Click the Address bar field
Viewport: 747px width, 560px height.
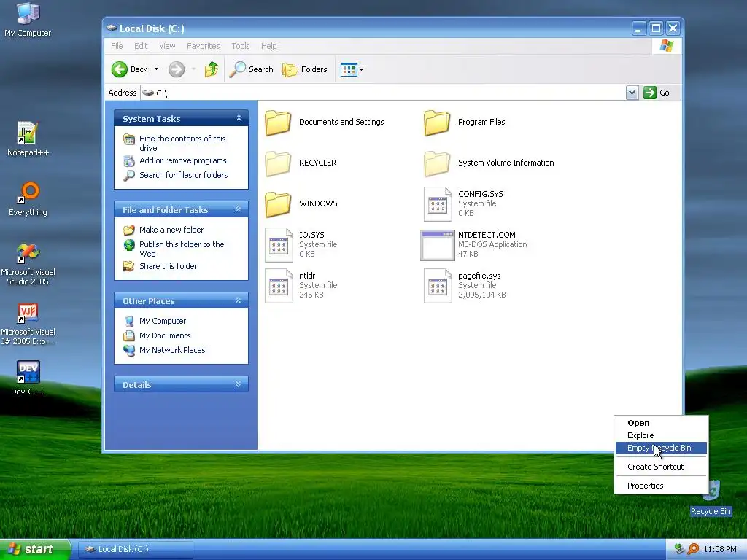point(384,93)
